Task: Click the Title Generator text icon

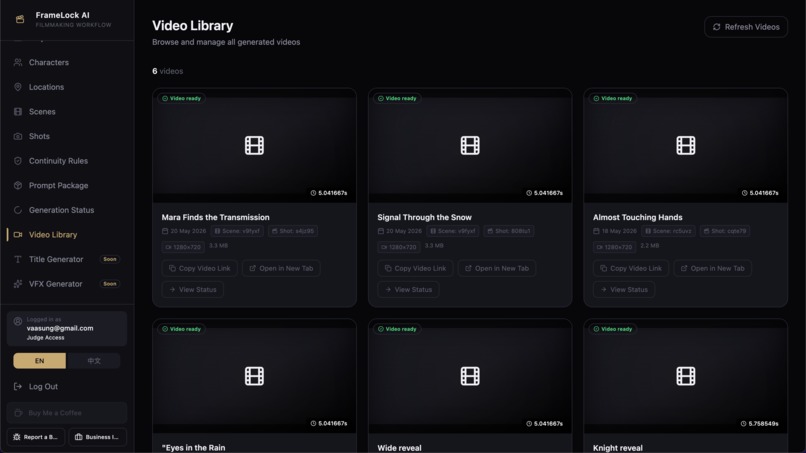Action: click(x=18, y=259)
